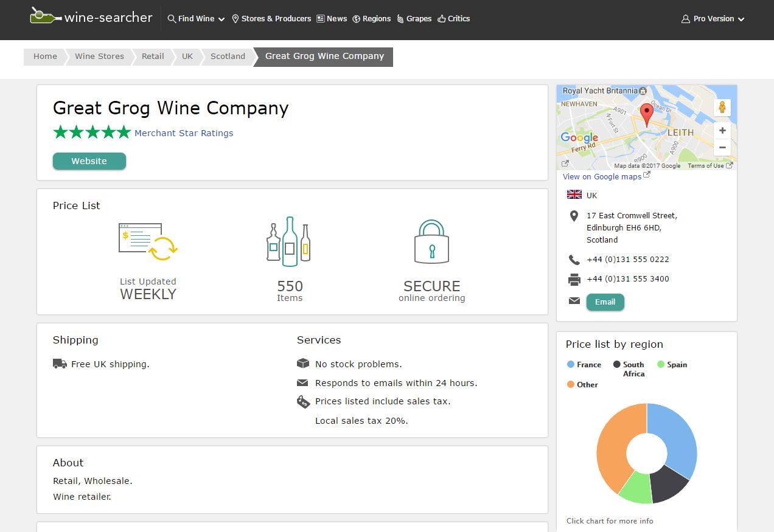Click the News newspaper icon
The height and width of the screenshot is (532, 774).
pyautogui.click(x=320, y=19)
